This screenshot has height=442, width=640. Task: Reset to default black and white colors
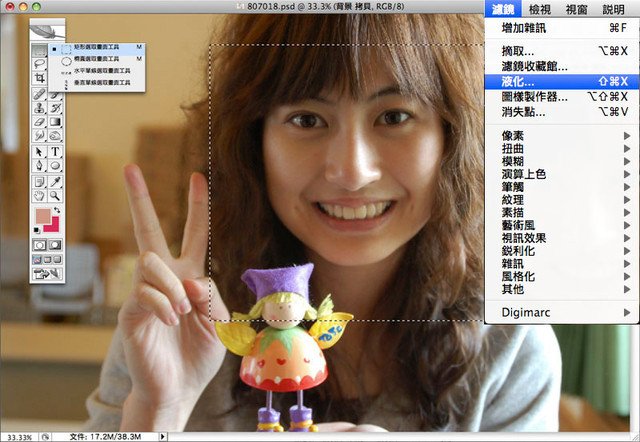[x=37, y=231]
